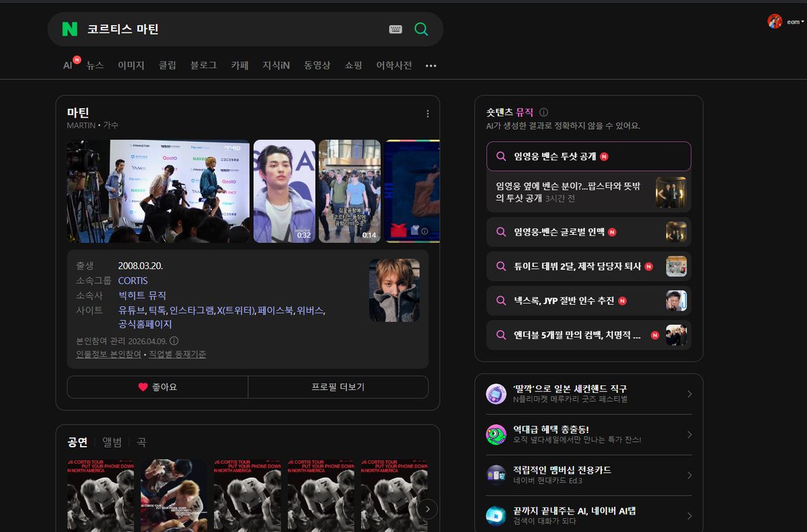Open the AI tab
807x532 pixels.
68,65
